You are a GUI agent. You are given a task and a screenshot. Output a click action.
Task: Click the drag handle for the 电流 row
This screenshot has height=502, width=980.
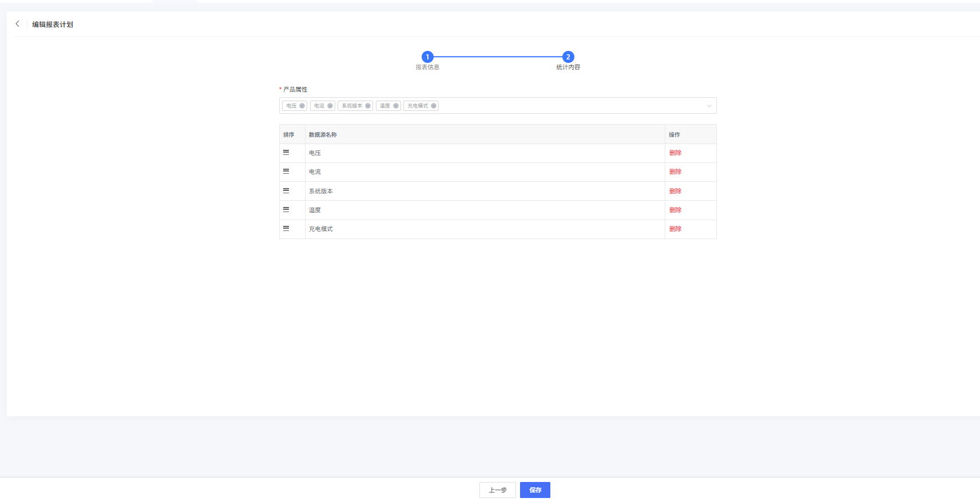[x=286, y=172]
